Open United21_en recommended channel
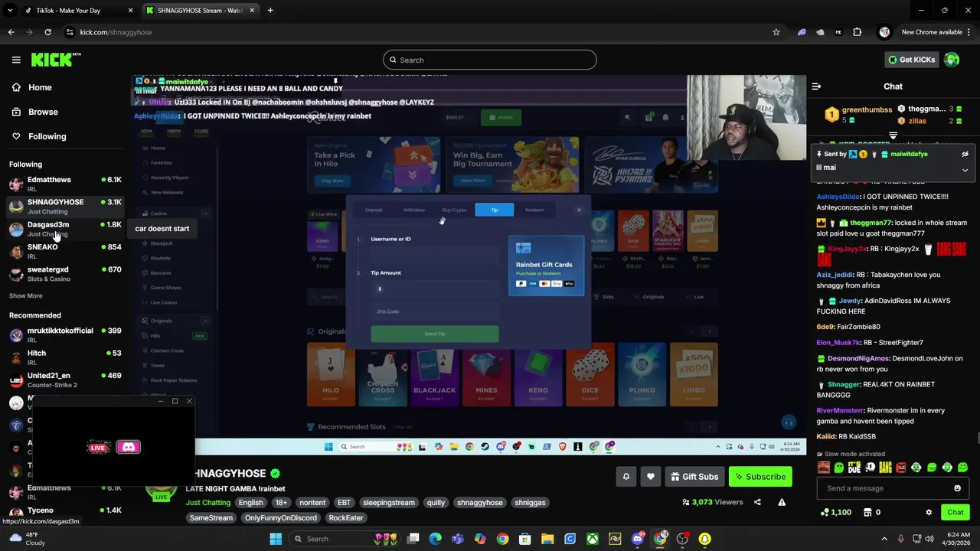 pos(65,380)
